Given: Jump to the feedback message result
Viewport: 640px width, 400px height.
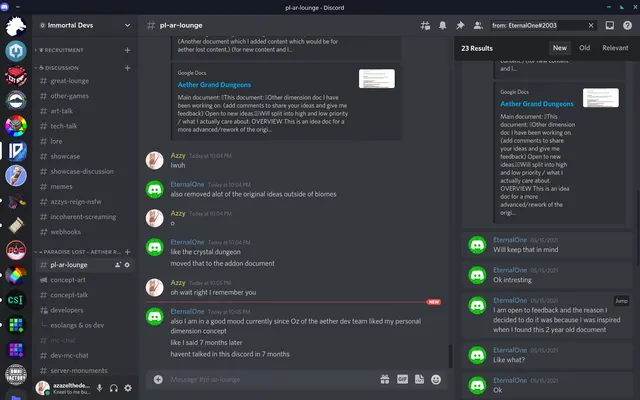Looking at the screenshot, I should [x=621, y=301].
